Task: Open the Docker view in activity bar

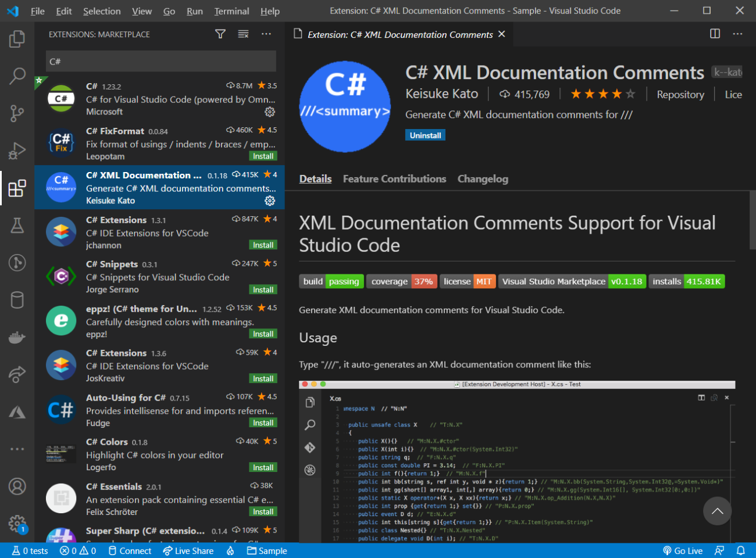Action: click(x=17, y=337)
